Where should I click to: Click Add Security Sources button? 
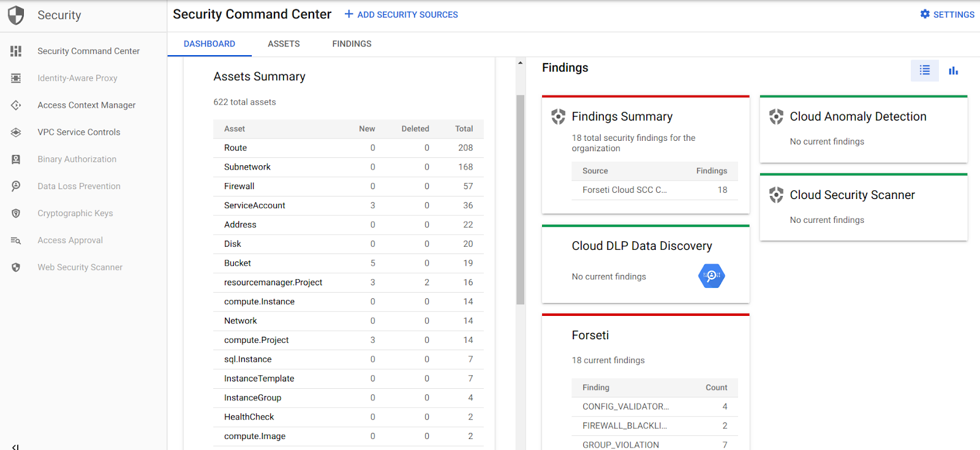point(401,15)
